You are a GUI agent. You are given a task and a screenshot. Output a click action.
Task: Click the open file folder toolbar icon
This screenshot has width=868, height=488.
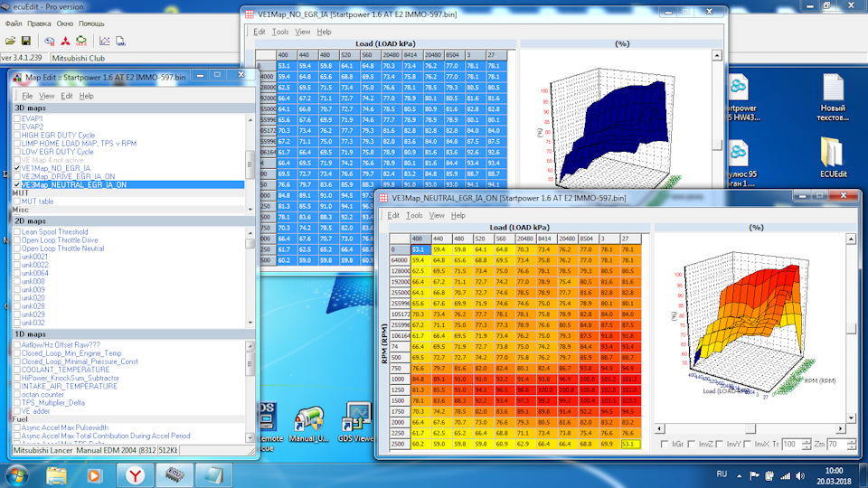10,41
